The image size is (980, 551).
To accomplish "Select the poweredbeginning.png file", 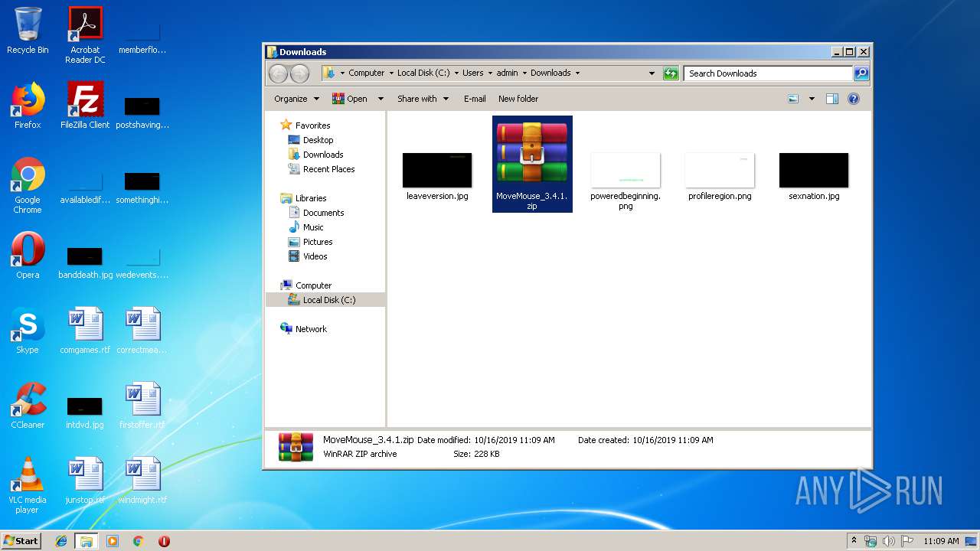I will point(626,181).
